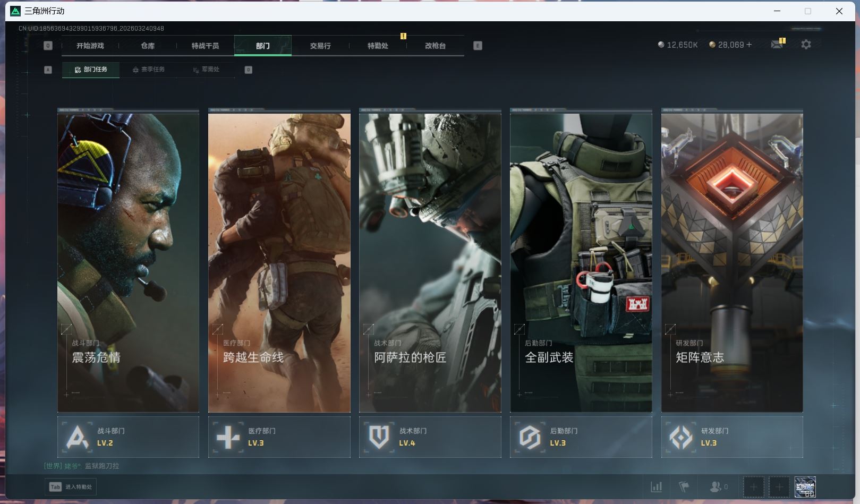Open the settings gear icon

click(806, 45)
